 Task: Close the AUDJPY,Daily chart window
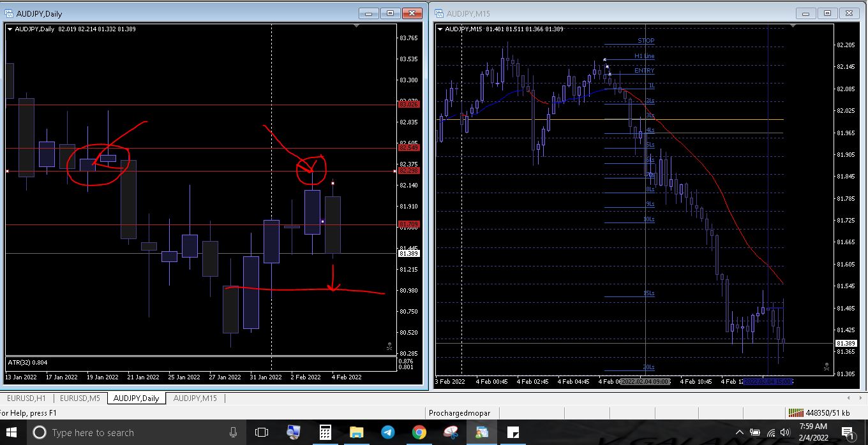(412, 13)
